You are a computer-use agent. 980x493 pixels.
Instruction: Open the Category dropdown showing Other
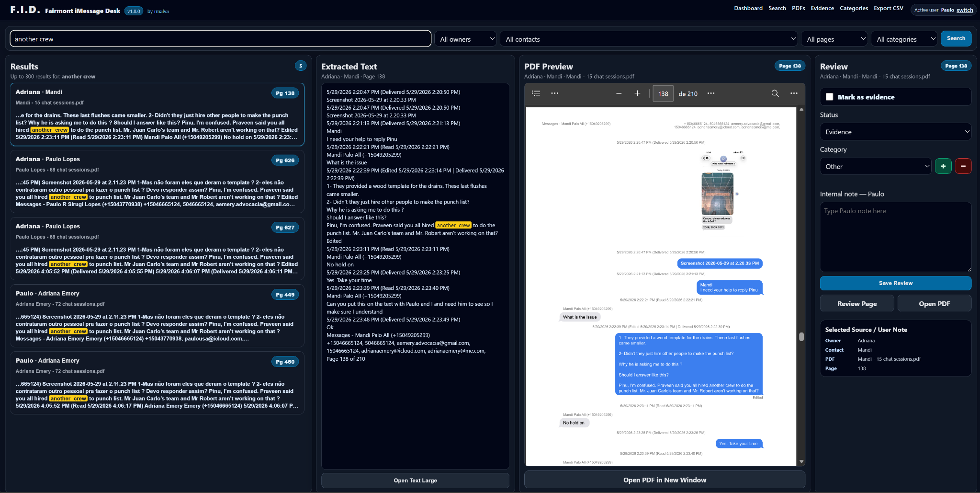pyautogui.click(x=876, y=166)
